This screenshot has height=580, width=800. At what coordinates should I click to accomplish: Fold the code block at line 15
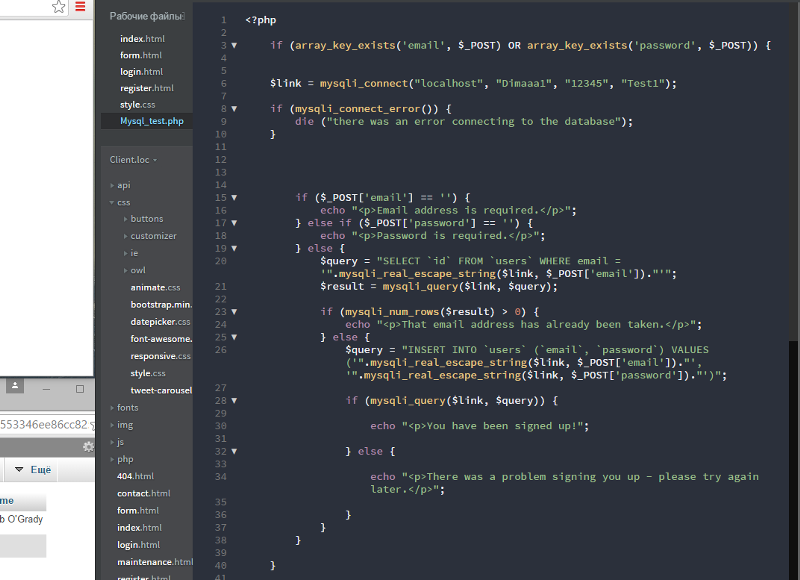pyautogui.click(x=234, y=198)
